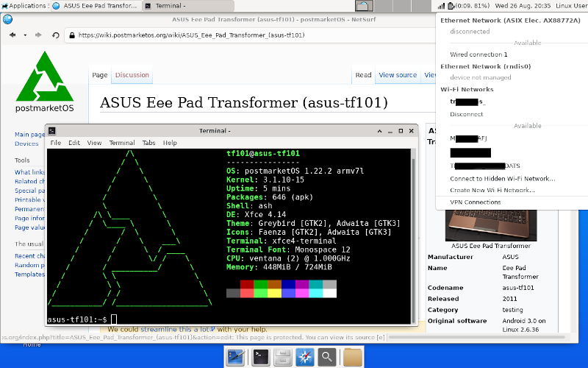Viewport: 588px width, 368px height.
Task: Select the first workspace in the switcher
Action: pos(364,6)
